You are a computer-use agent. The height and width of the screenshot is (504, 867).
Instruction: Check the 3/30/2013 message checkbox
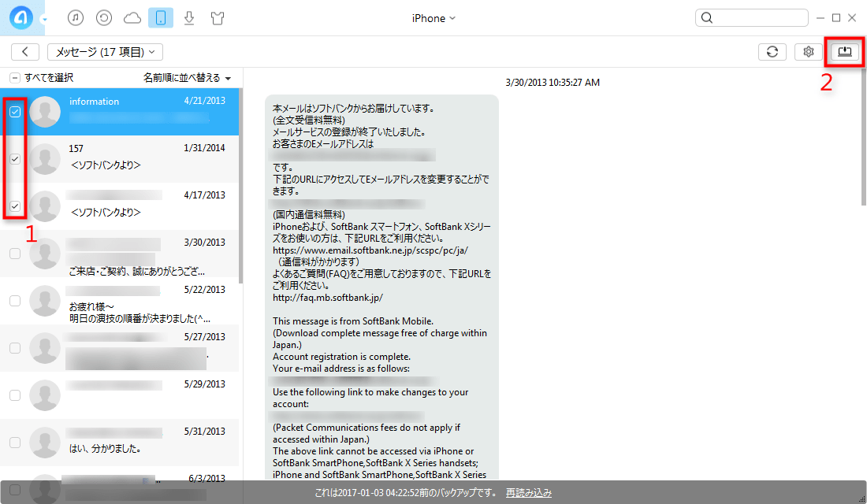[x=16, y=254]
